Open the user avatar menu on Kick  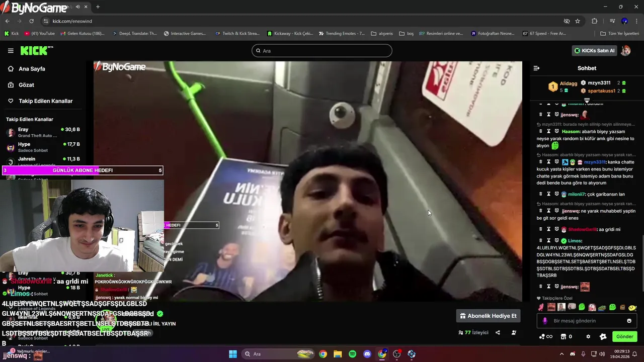(626, 51)
